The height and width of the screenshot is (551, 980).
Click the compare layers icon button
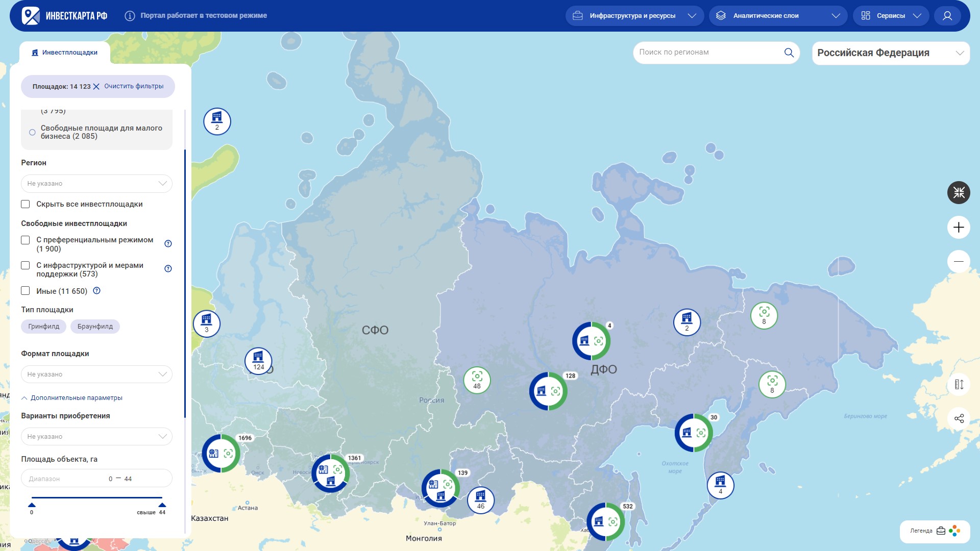pyautogui.click(x=959, y=385)
